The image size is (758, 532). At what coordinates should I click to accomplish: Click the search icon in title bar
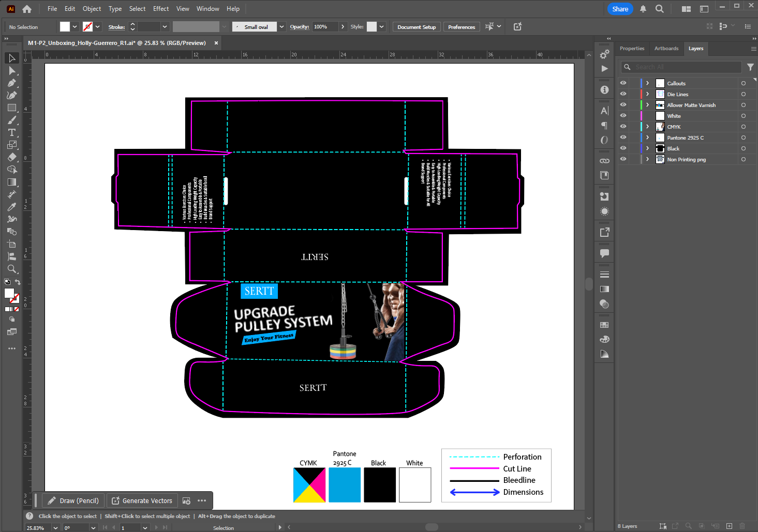[x=659, y=9]
